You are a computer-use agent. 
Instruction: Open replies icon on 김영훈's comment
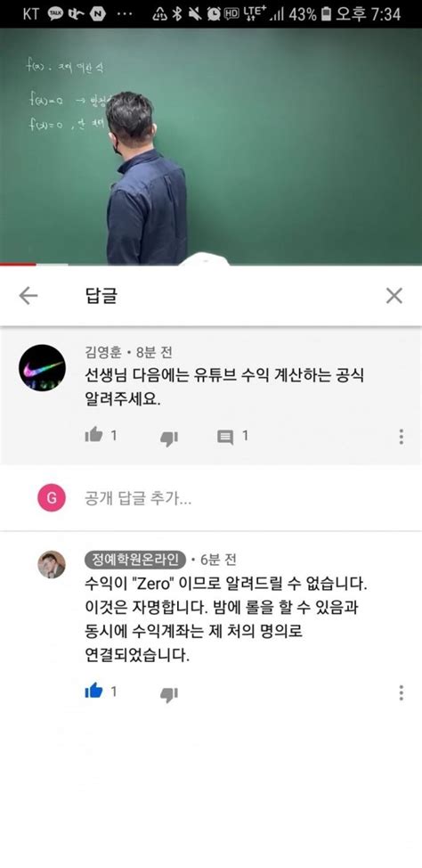[x=225, y=438]
